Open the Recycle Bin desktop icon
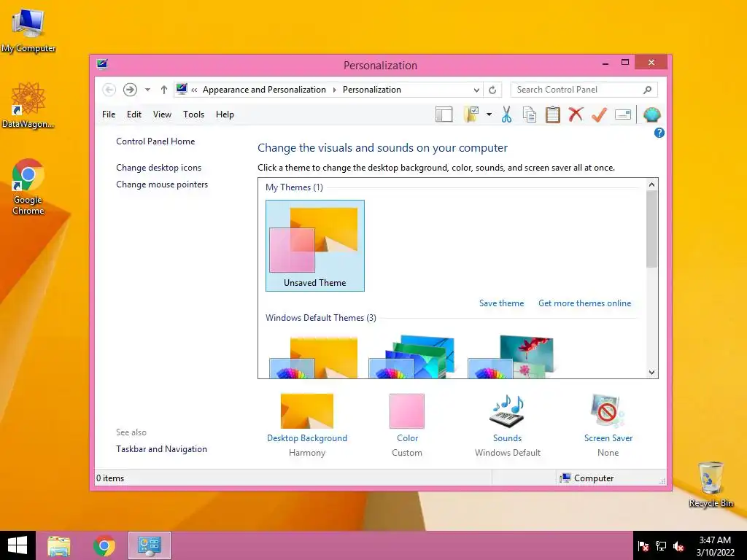This screenshot has width=747, height=560. click(x=711, y=484)
